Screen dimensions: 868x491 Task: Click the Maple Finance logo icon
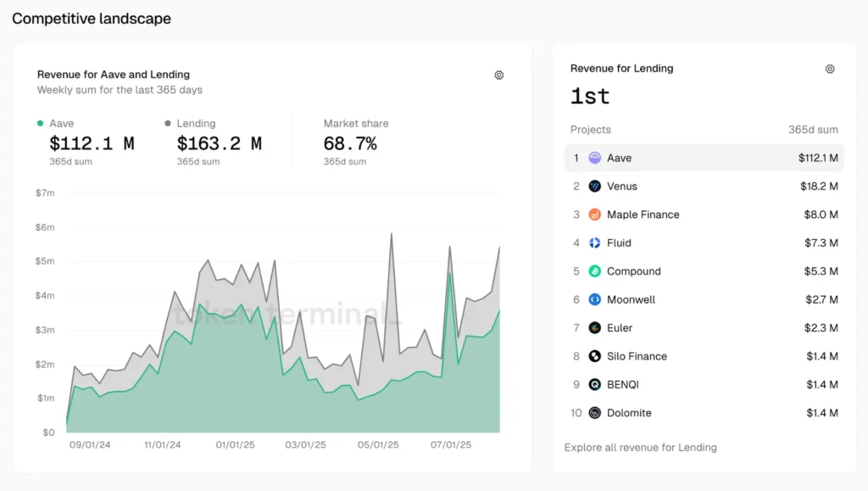pos(594,215)
